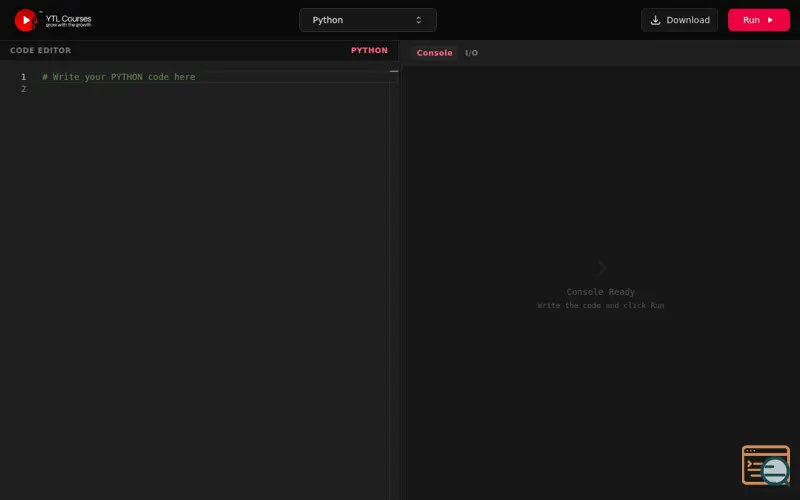Screen dimensions: 800x500
Task: Switch to the Console tab
Action: click(434, 53)
